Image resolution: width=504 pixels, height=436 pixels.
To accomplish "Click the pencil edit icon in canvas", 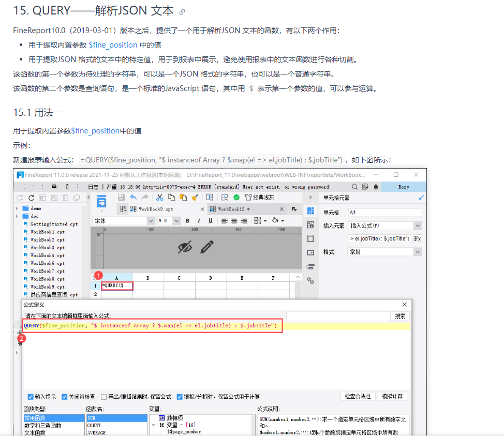I will [206, 247].
